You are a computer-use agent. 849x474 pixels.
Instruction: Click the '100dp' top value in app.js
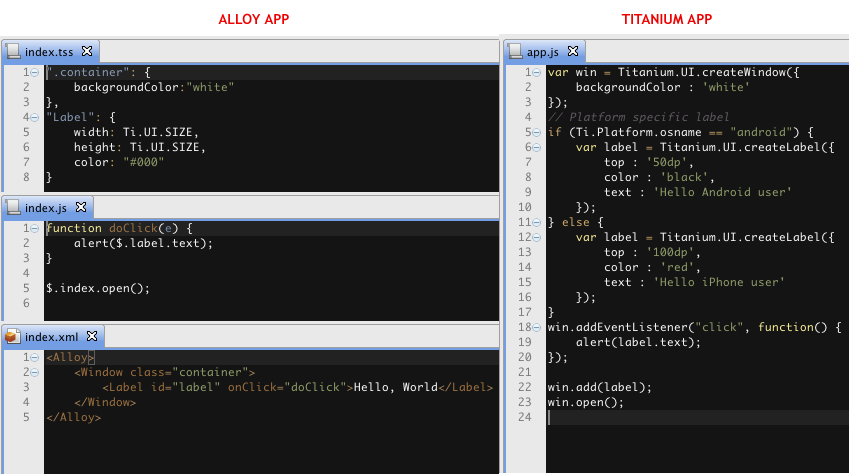point(670,252)
